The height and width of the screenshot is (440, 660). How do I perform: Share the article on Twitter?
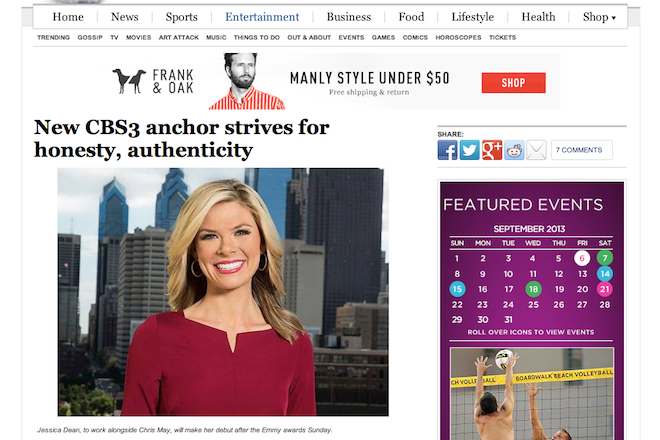[469, 150]
